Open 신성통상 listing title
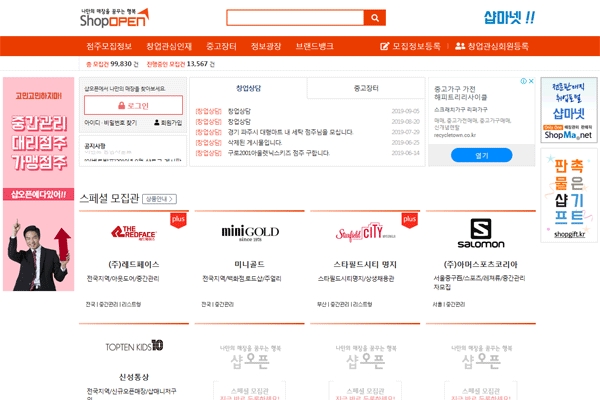This screenshot has width=600, height=400. (134, 377)
